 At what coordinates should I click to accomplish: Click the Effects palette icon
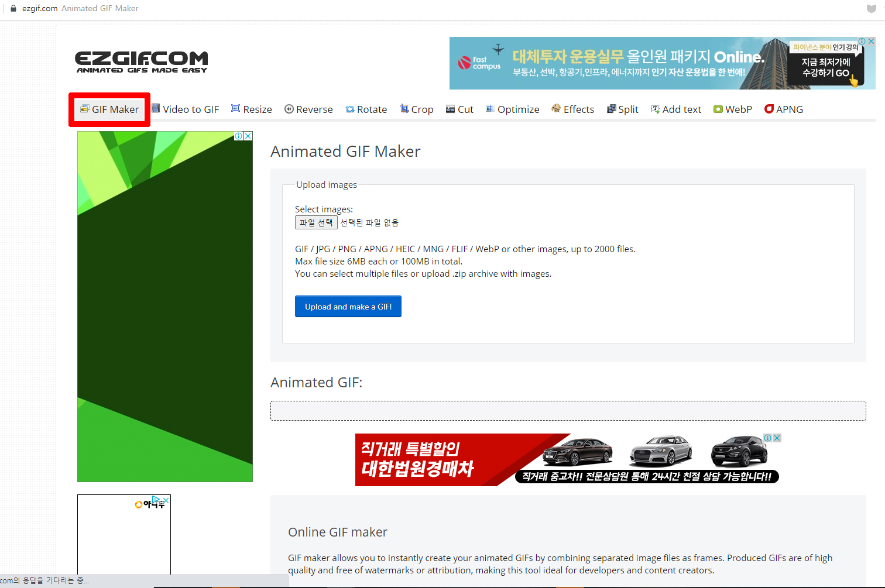556,109
